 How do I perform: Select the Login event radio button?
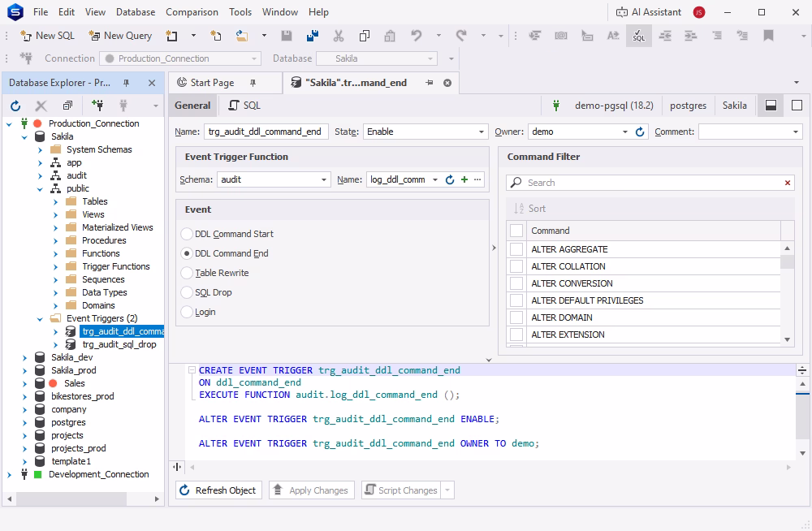point(187,313)
